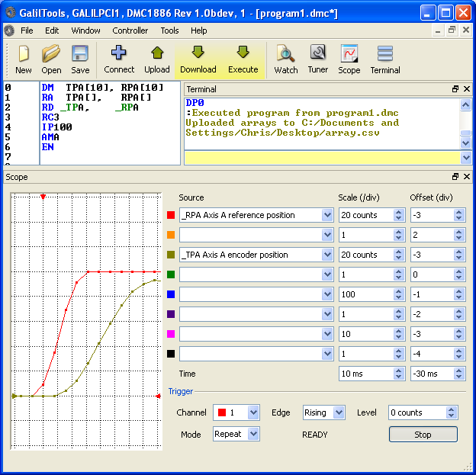Save the program using the Save icon
476x475 pixels.
(80, 59)
